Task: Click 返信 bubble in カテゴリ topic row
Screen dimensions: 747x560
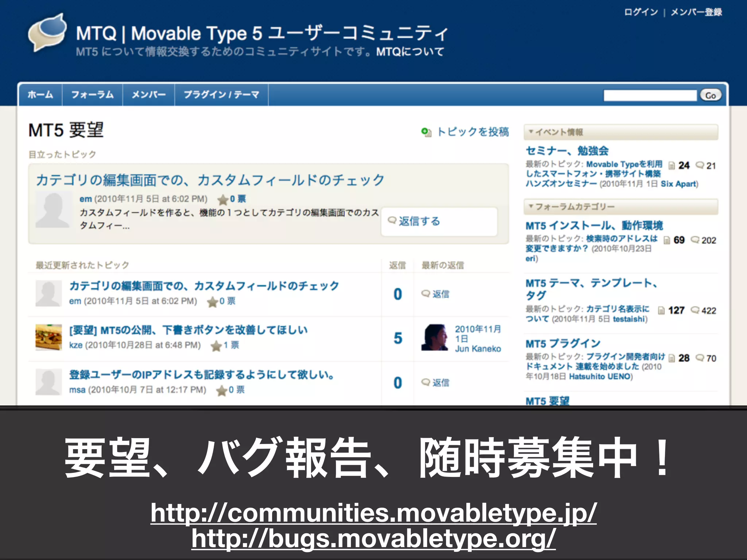Action: point(436,294)
